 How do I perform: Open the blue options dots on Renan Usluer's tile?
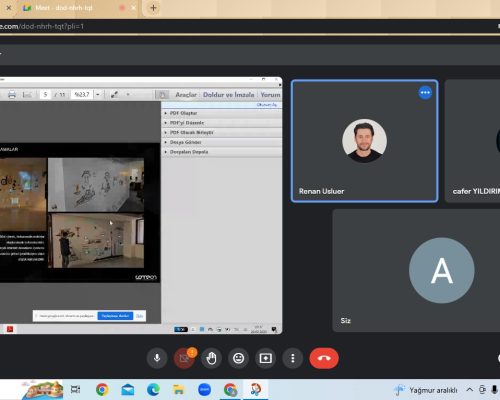click(425, 93)
